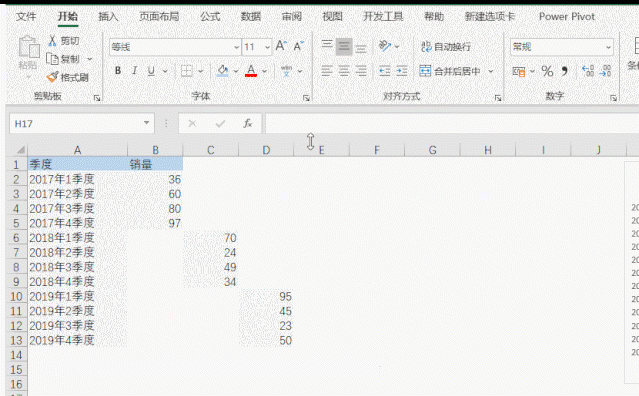Image resolution: width=639 pixels, height=396 pixels.
Task: Open the underline style dropdown arrow
Action: [165, 71]
